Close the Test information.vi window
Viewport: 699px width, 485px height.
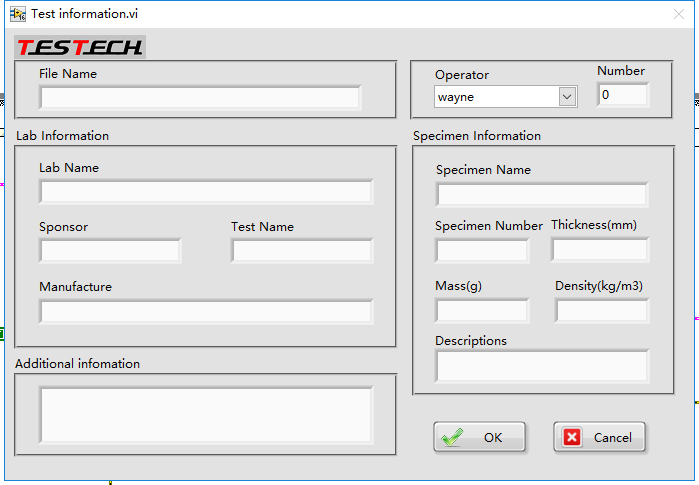679,13
